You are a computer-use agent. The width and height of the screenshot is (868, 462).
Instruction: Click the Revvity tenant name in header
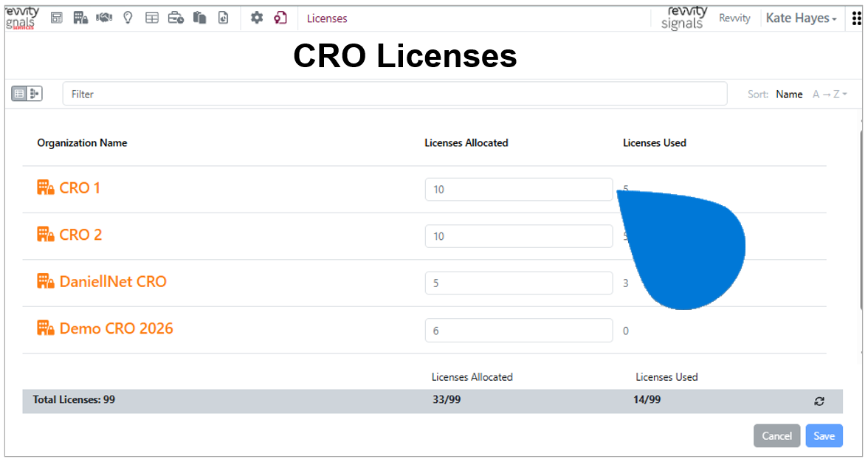tap(734, 18)
